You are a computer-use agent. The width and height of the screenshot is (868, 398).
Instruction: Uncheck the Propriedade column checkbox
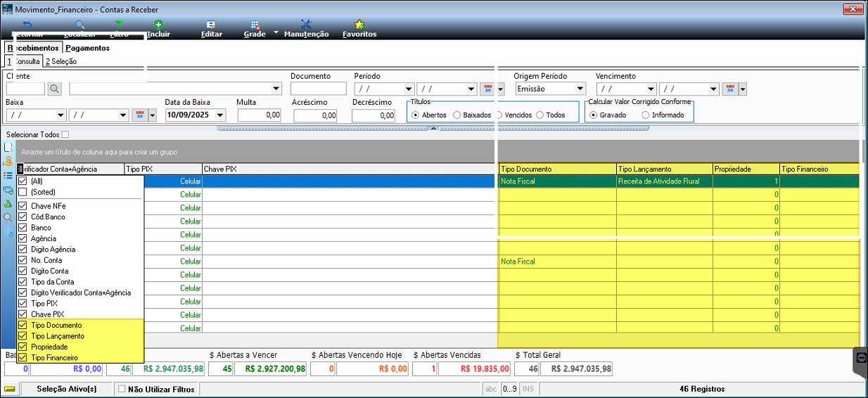[x=23, y=347]
